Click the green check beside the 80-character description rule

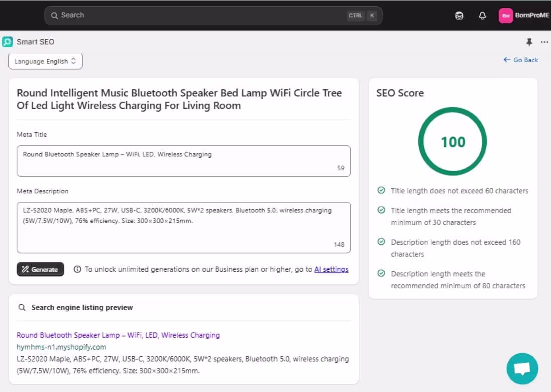pyautogui.click(x=381, y=274)
